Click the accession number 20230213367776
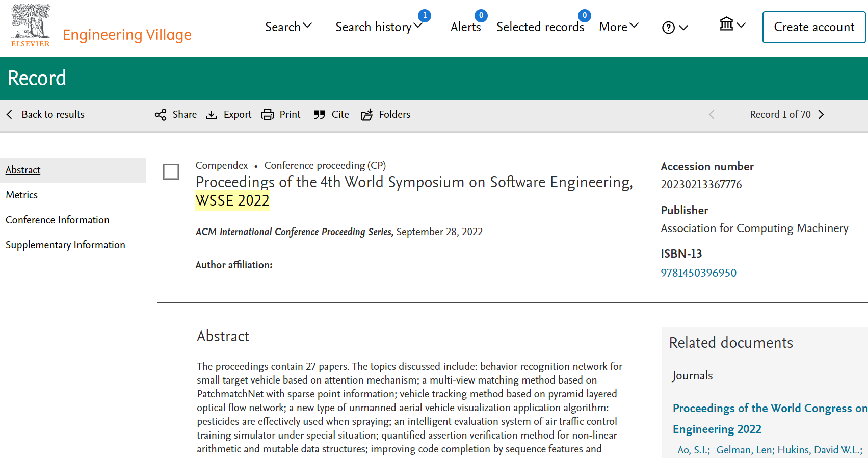Screen dimensions: 868x458 [x=701, y=184]
